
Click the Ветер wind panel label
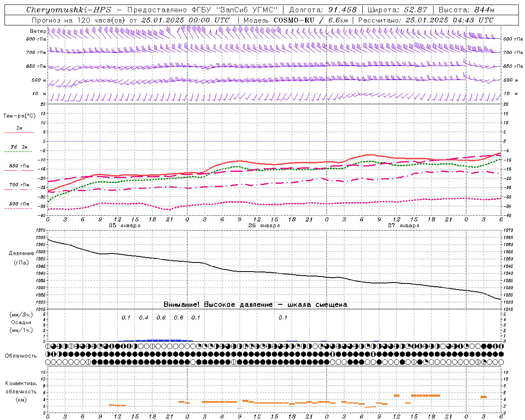[38, 31]
